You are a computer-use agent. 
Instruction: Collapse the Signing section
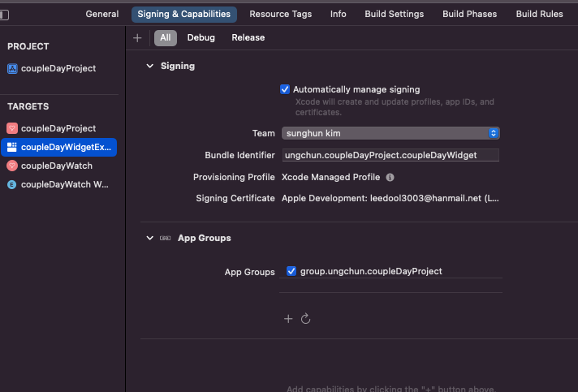149,66
